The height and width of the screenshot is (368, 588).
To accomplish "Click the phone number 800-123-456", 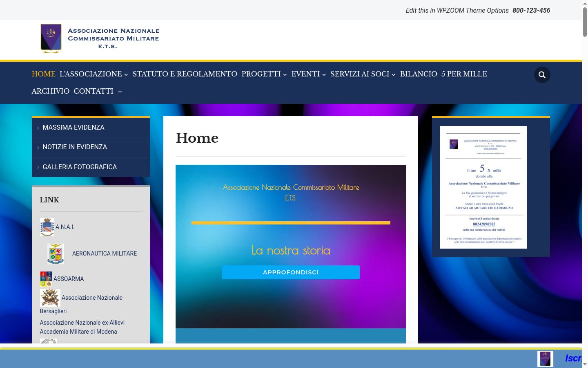I will click(531, 10).
